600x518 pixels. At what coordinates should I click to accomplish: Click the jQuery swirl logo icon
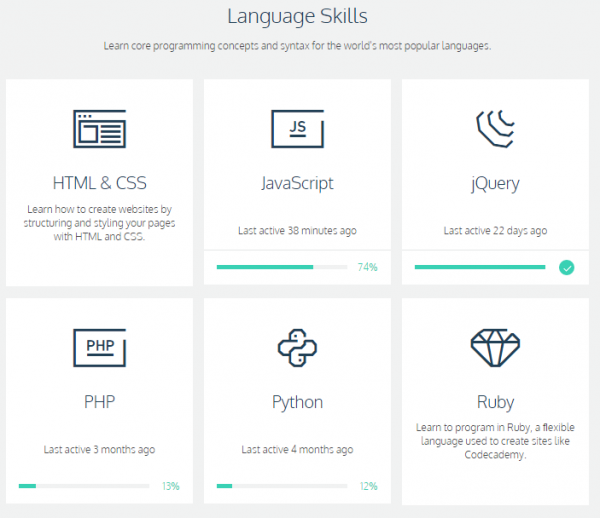(x=495, y=129)
